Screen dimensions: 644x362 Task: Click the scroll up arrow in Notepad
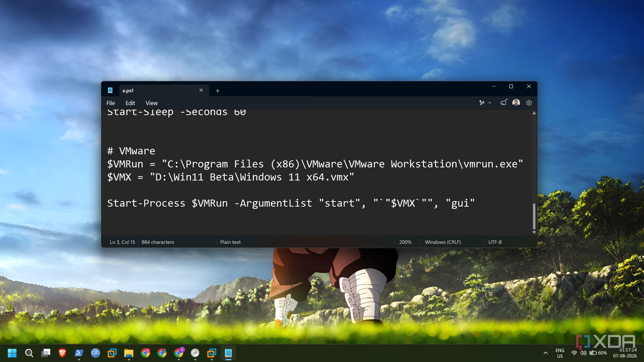pos(534,113)
